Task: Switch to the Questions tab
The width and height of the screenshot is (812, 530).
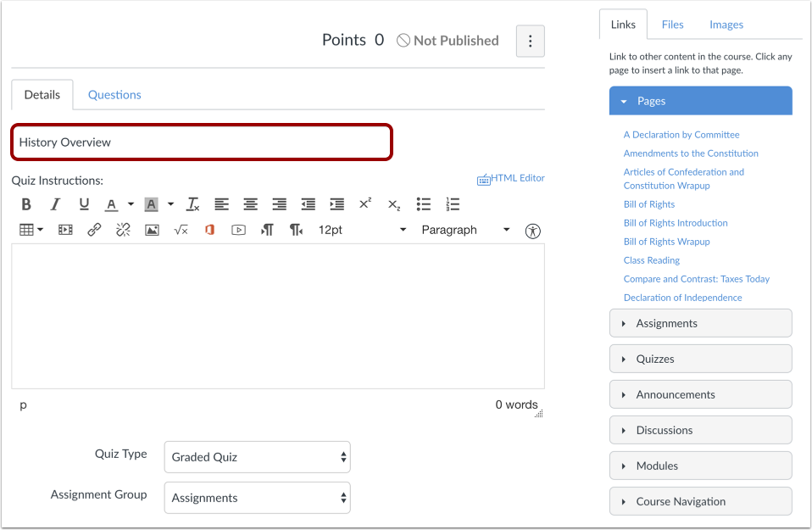Action: click(114, 95)
